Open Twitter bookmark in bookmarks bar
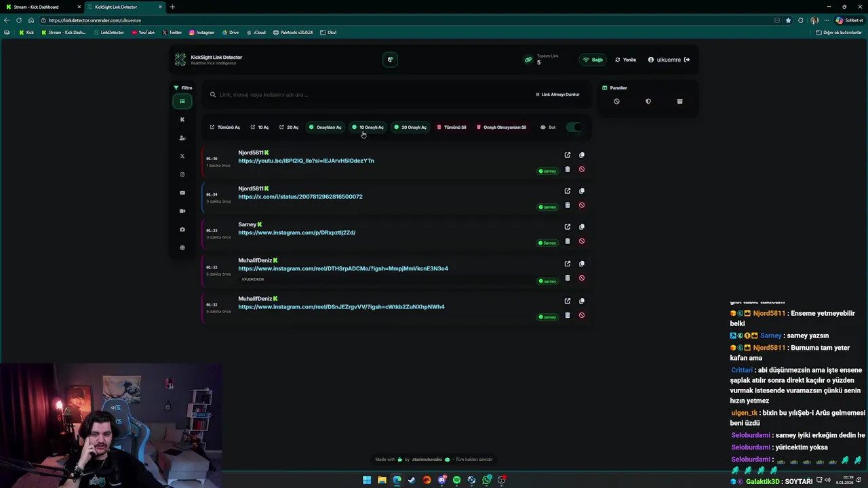 [x=172, y=32]
